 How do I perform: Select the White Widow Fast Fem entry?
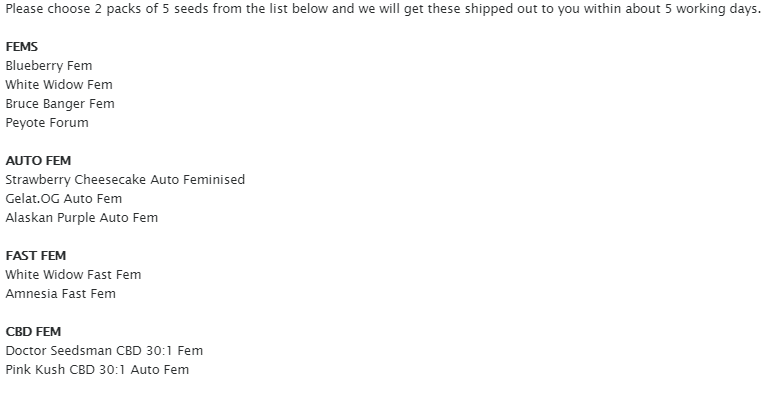[73, 275]
